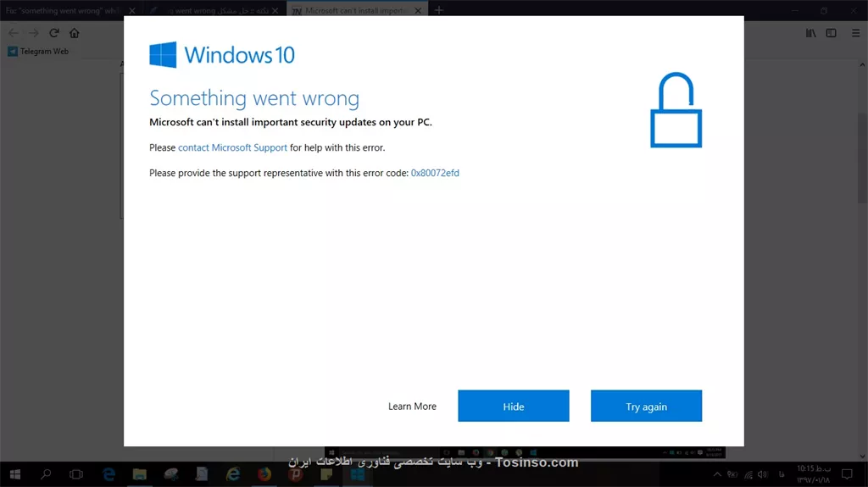
Task: Click the blue padlock icon
Action: pos(676,110)
